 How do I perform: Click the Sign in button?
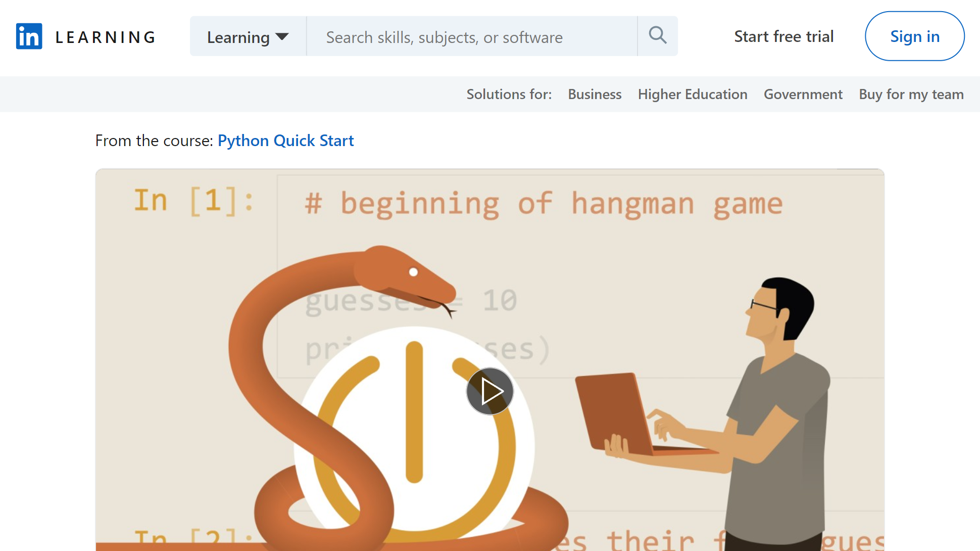914,36
